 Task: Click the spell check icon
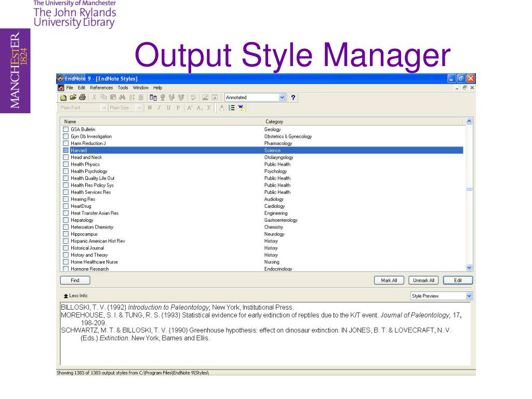pyautogui.click(x=193, y=98)
